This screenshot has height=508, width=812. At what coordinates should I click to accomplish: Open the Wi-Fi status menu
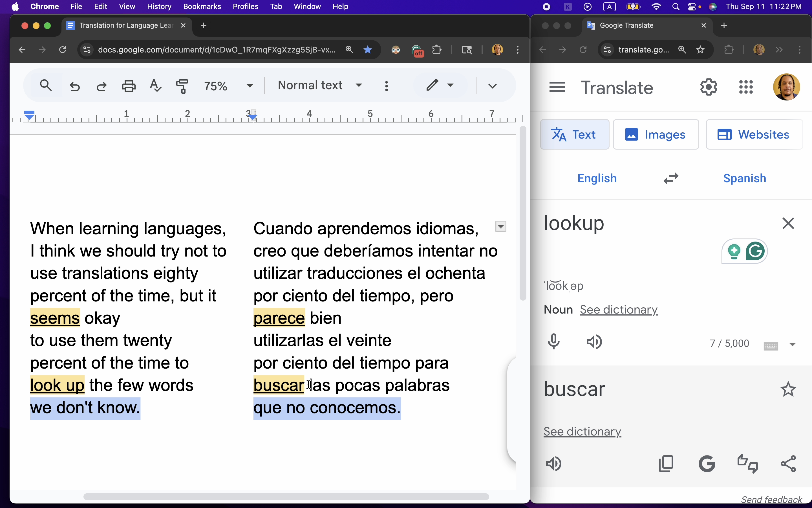pyautogui.click(x=656, y=7)
